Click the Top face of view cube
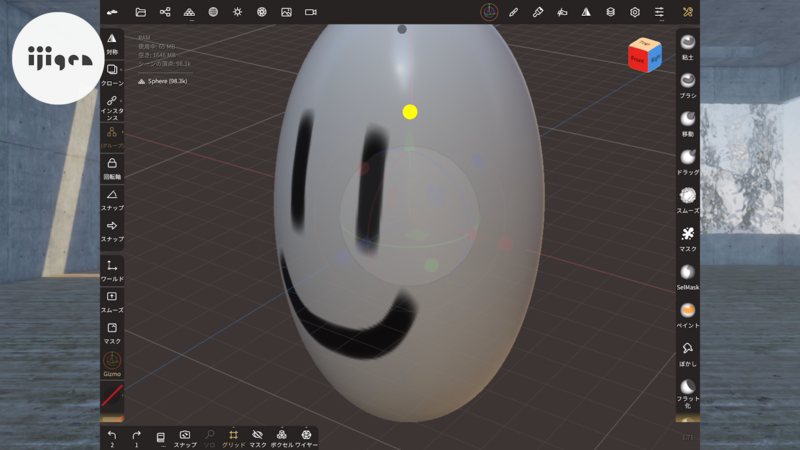The width and height of the screenshot is (800, 450). pyautogui.click(x=645, y=43)
